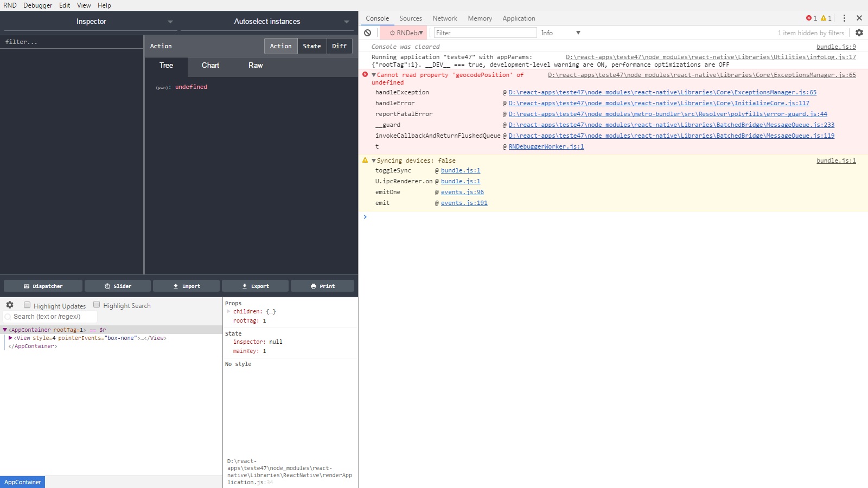
Task: Open the InitializeCore.js:117 link
Action: pyautogui.click(x=659, y=103)
